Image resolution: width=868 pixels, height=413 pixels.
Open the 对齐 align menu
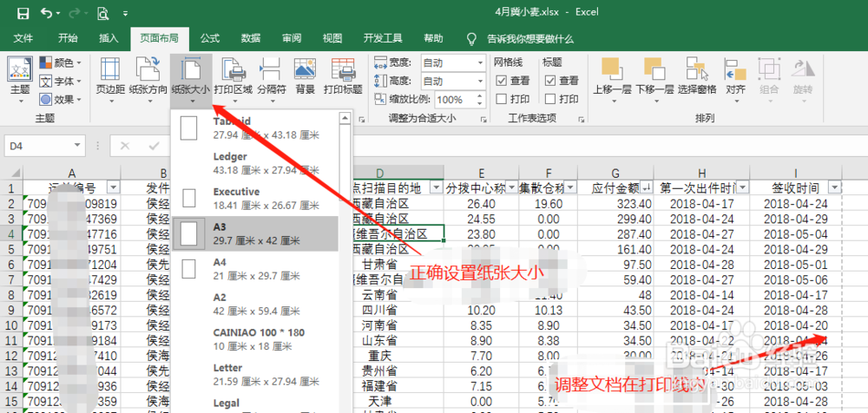(x=736, y=81)
